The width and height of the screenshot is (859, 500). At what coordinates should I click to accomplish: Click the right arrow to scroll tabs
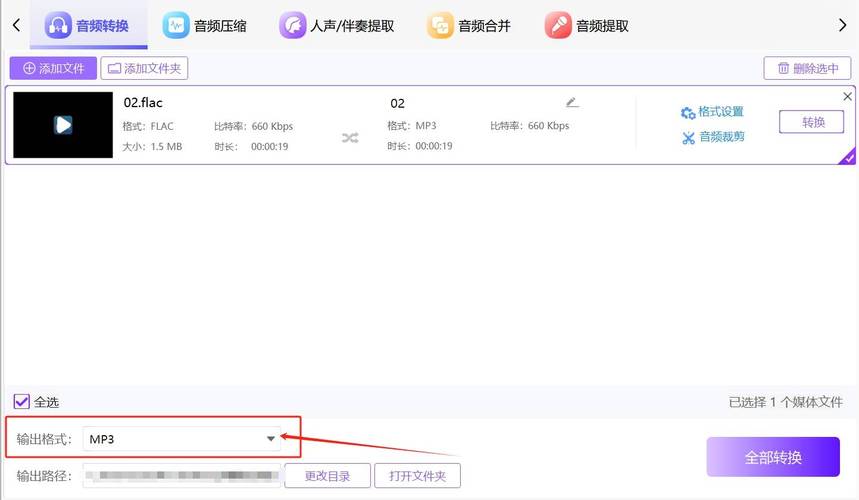[842, 25]
